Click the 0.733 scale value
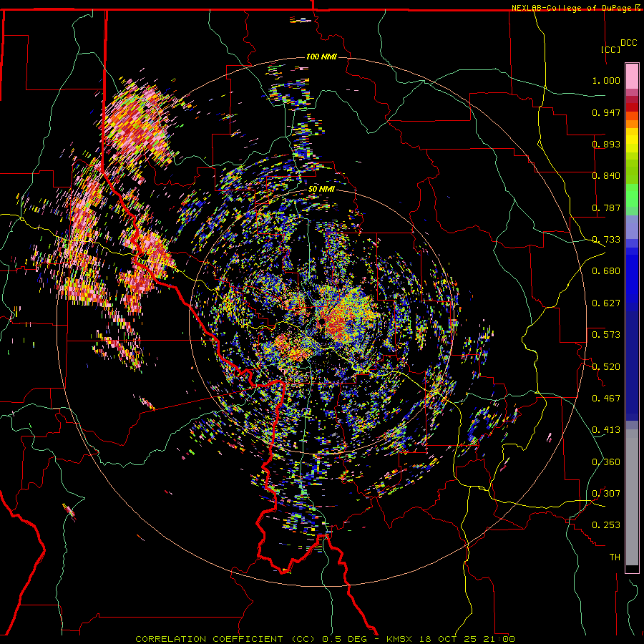Viewport: 644px width, 644px height. pos(606,240)
